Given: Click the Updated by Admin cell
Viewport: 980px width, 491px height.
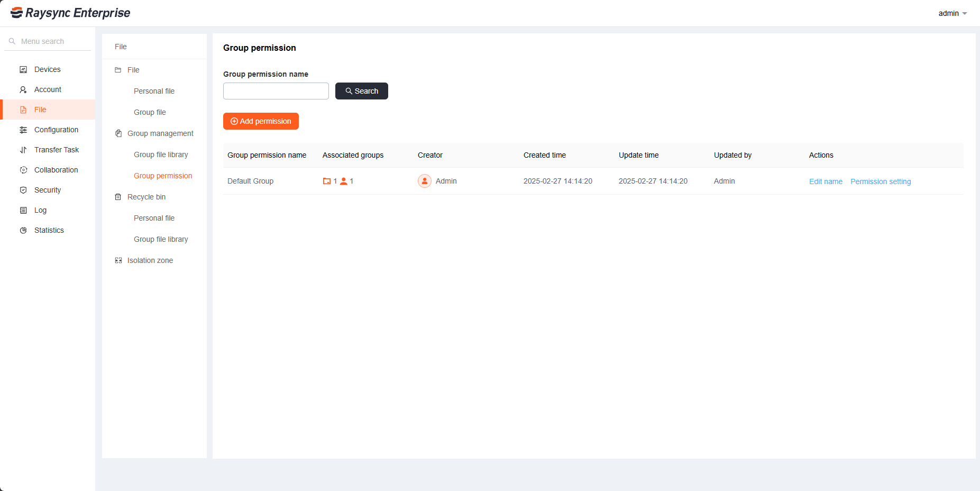Looking at the screenshot, I should point(724,181).
